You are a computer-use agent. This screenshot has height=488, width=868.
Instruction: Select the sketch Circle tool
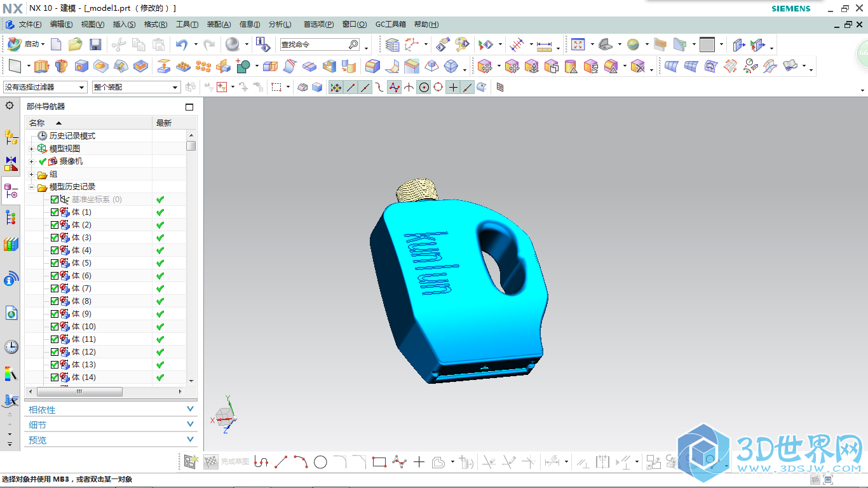(320, 462)
